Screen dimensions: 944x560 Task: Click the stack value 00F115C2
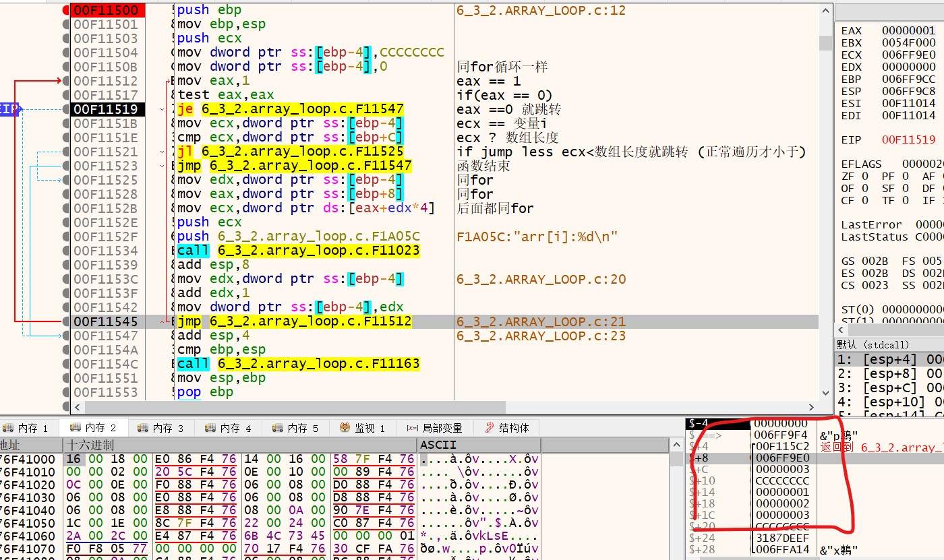[x=781, y=446]
